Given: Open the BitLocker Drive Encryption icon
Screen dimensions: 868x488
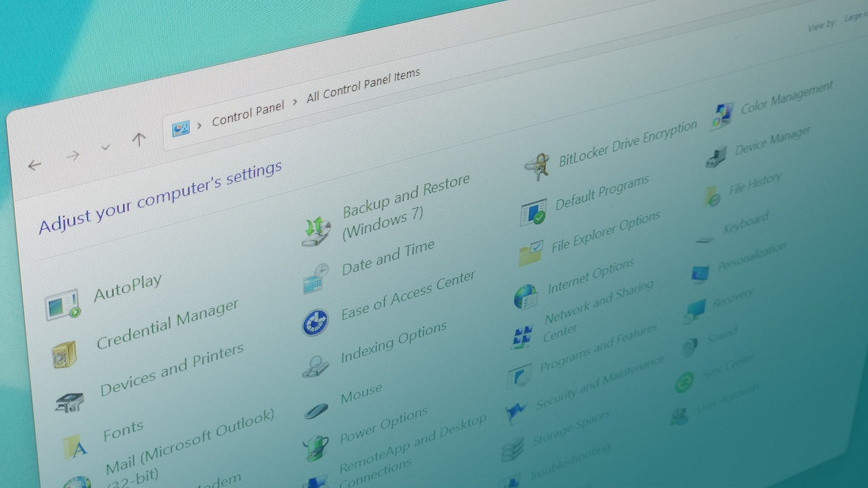Looking at the screenshot, I should click(538, 167).
